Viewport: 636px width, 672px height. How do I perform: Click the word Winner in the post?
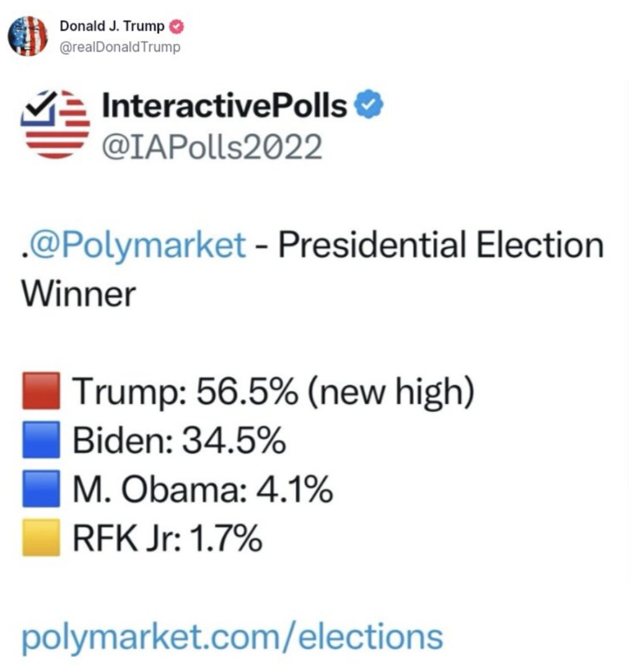coord(79,294)
